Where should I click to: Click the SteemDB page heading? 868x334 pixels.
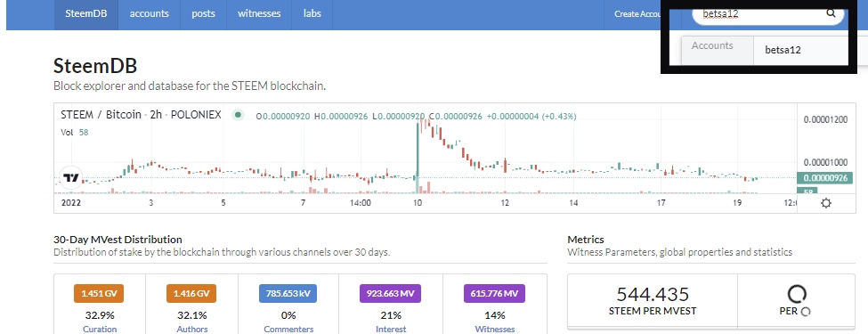tap(95, 67)
